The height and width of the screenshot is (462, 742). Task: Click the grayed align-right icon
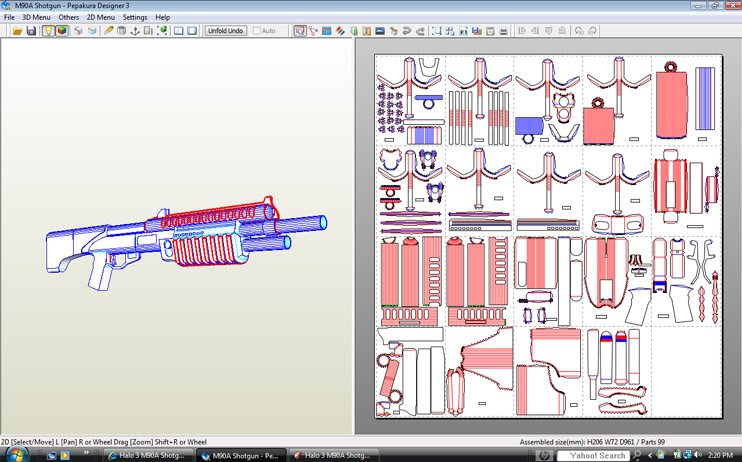point(535,31)
